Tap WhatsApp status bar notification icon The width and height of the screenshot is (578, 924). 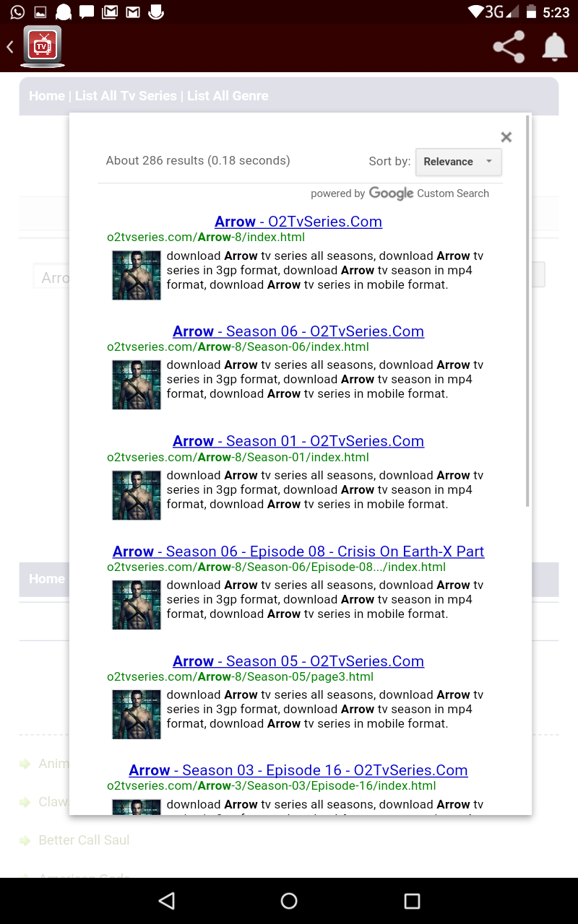coord(17,12)
